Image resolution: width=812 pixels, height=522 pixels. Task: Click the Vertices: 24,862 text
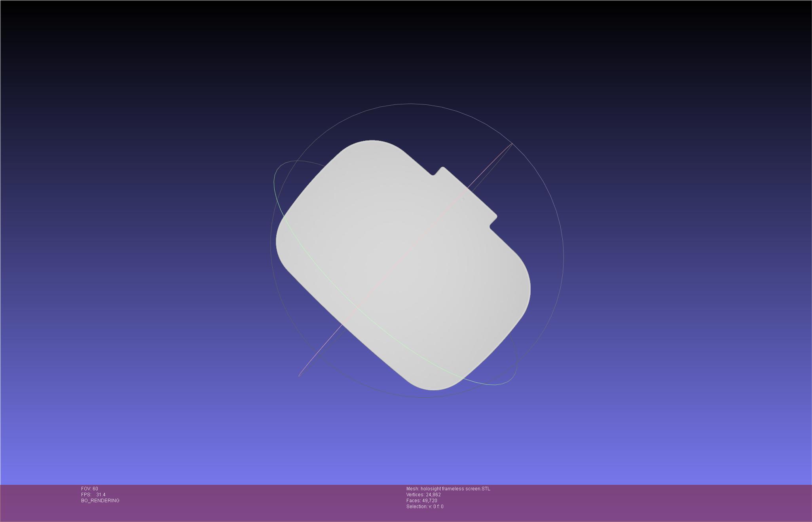(423, 495)
